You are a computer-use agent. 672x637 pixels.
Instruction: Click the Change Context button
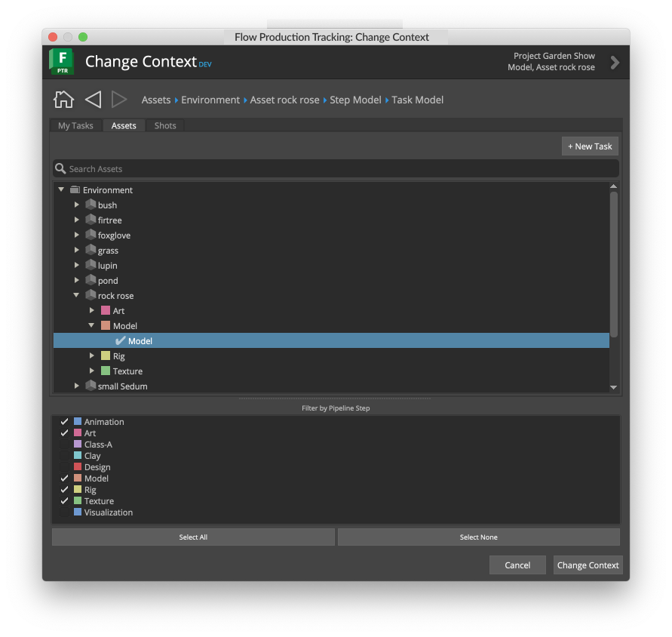coord(588,565)
